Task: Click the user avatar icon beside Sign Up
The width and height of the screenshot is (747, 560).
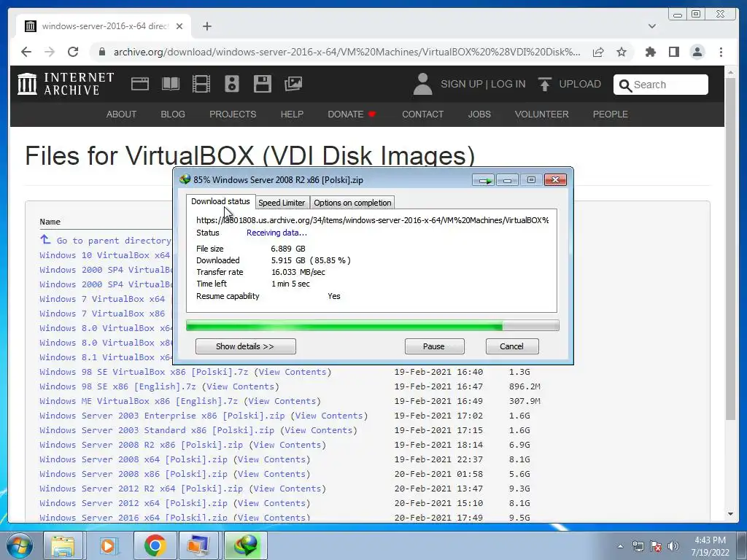Action: pos(422,84)
